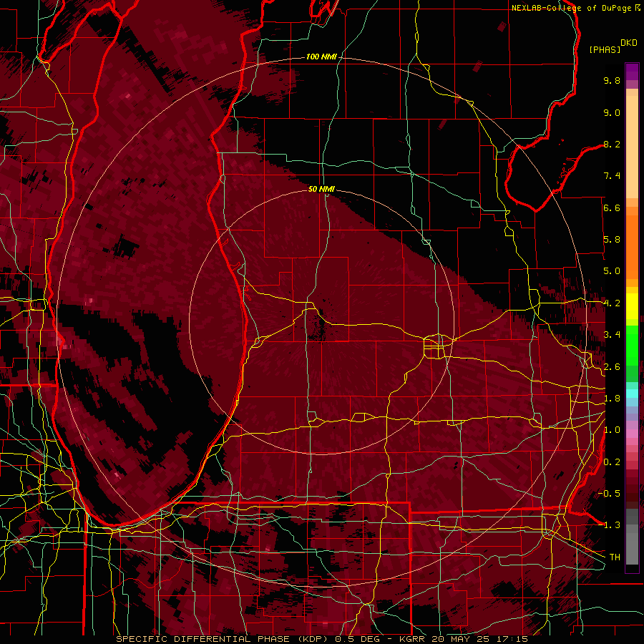Click the 0.2 scale value
Image resolution: width=644 pixels, height=644 pixels.
click(x=612, y=462)
